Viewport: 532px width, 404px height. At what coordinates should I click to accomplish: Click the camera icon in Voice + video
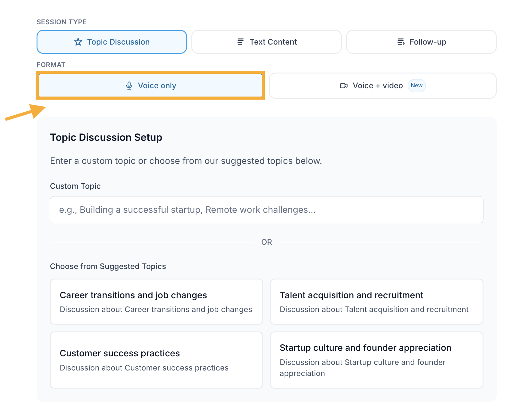click(x=344, y=86)
